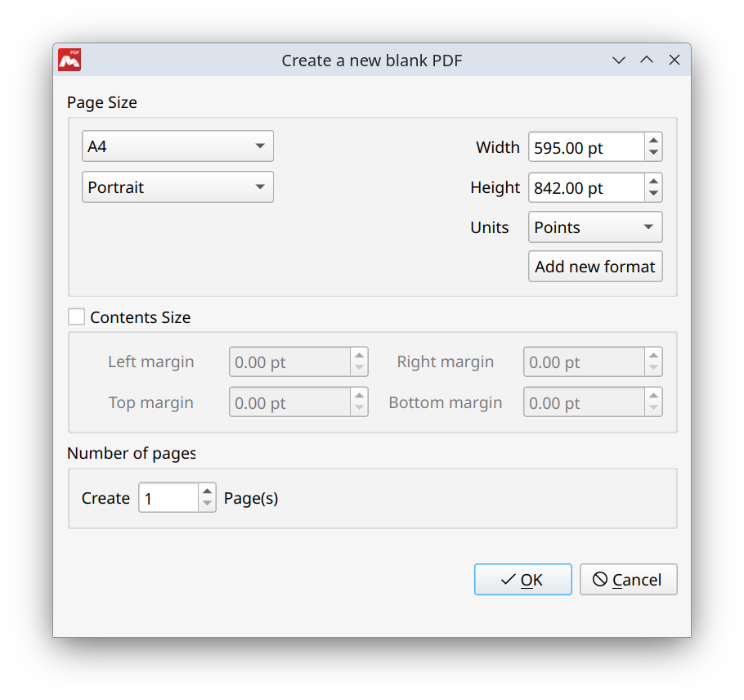Dismiss the dialog with Cancel
Viewport: 744px width, 700px height.
click(x=628, y=579)
